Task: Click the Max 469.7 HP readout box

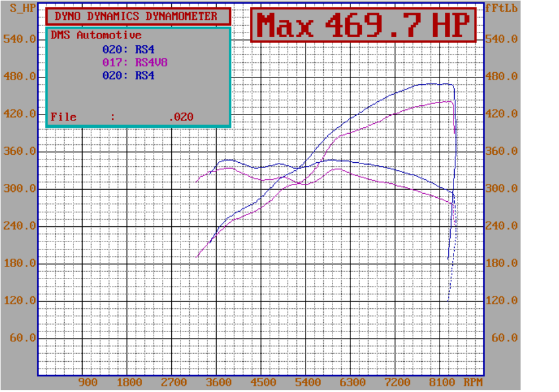Action: (364, 25)
